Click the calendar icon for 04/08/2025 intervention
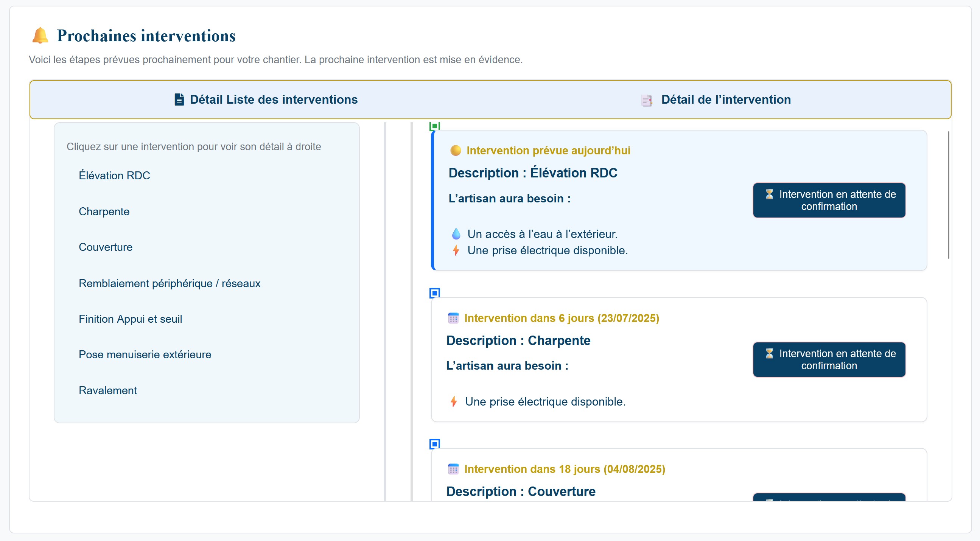Screen dimensions: 980x541 point(453,469)
